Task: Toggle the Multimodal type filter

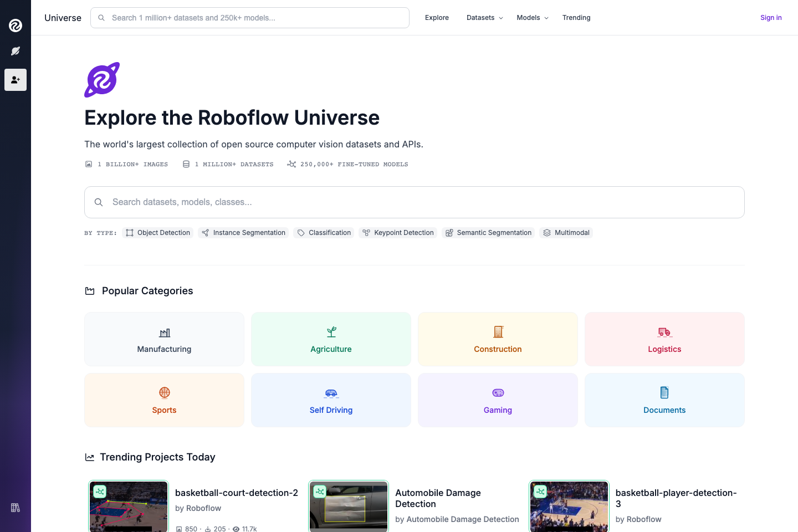Action: [x=566, y=232]
